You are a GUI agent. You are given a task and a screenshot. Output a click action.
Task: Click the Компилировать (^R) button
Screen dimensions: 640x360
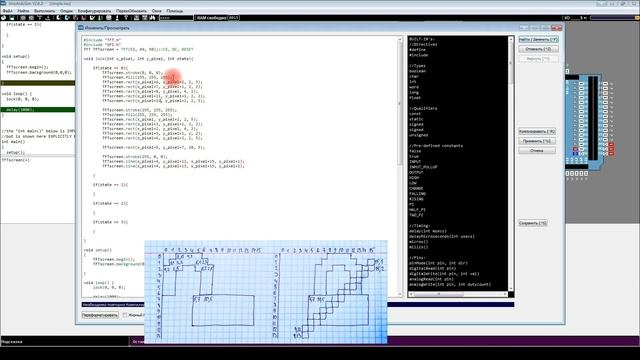[x=537, y=131]
